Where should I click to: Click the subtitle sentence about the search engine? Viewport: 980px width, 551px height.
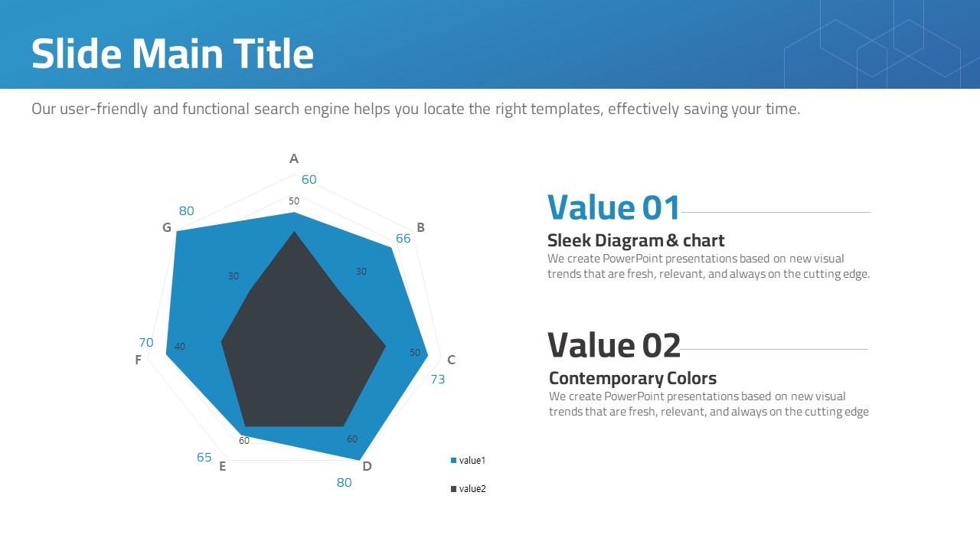(416, 109)
